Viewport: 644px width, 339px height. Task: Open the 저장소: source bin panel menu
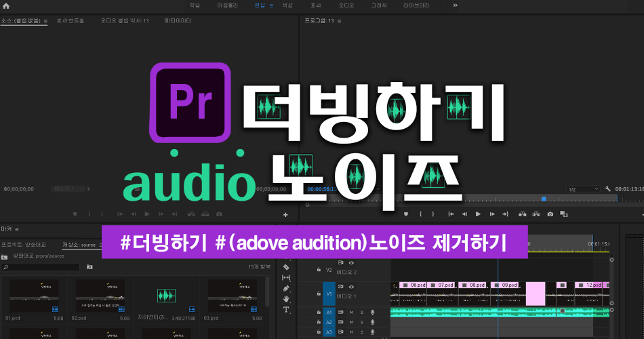100,245
